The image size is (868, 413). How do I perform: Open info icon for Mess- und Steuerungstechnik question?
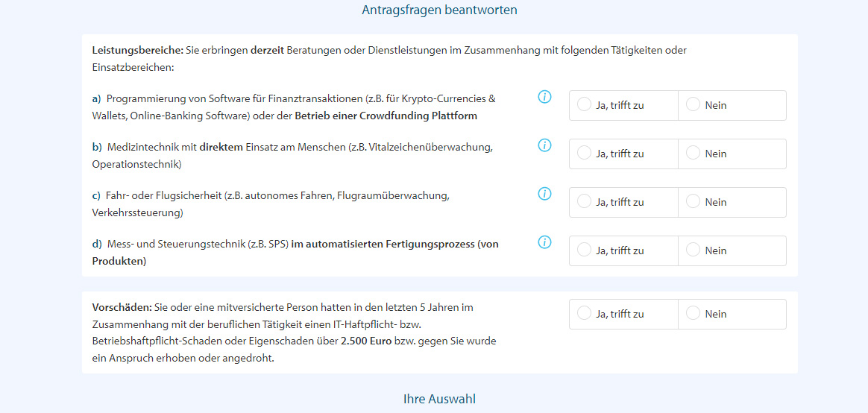point(544,242)
